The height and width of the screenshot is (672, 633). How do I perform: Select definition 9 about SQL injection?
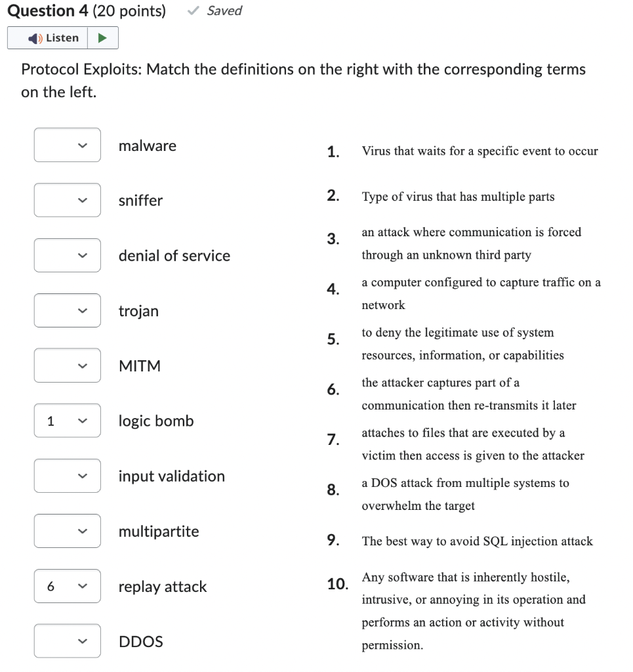[478, 541]
